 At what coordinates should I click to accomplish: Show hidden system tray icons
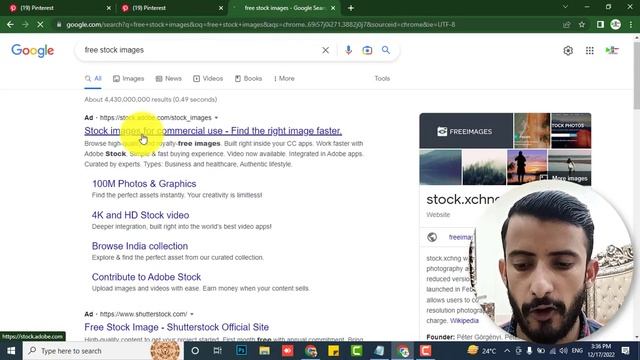507,351
